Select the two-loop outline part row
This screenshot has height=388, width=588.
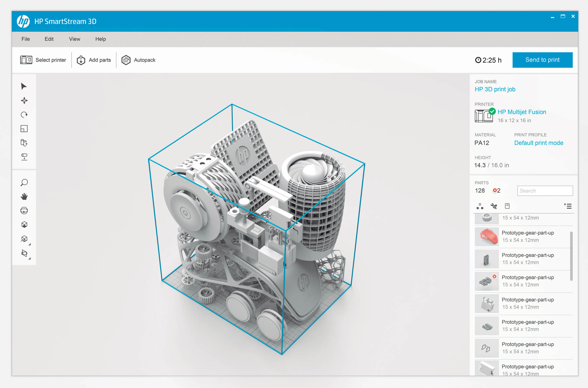524,348
